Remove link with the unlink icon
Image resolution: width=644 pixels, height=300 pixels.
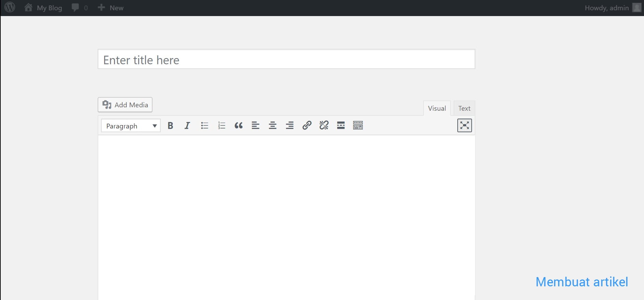[324, 125]
